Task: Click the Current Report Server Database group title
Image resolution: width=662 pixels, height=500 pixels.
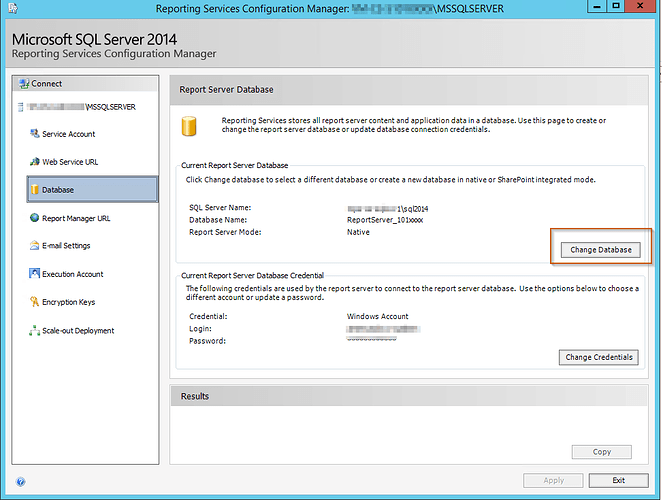Action: coord(234,166)
